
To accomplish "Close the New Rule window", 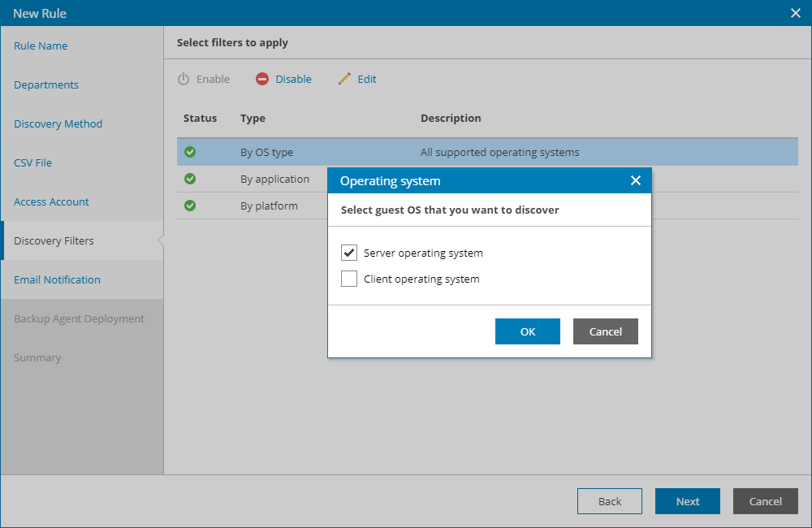I will [796, 13].
